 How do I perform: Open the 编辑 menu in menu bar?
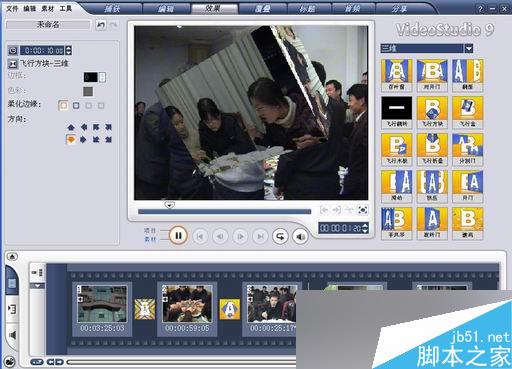(30, 8)
